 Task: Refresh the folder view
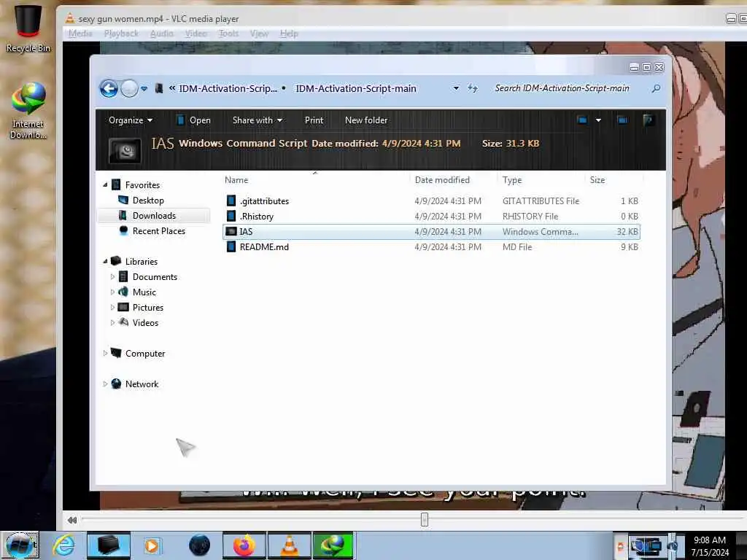point(473,88)
